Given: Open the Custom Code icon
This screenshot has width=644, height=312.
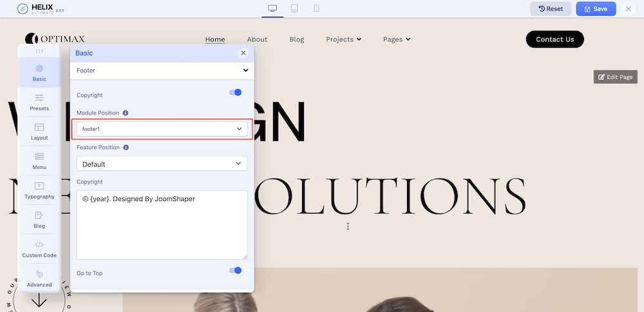Looking at the screenshot, I should (39, 244).
